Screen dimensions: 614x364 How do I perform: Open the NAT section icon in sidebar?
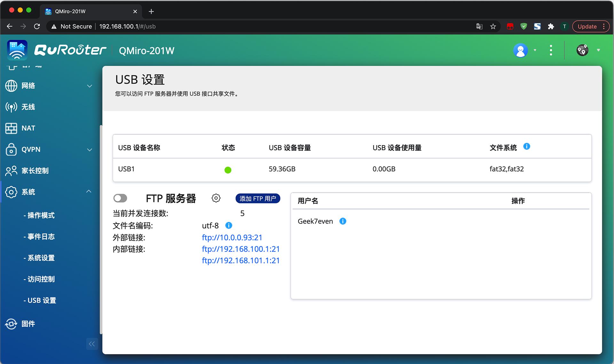(11, 128)
